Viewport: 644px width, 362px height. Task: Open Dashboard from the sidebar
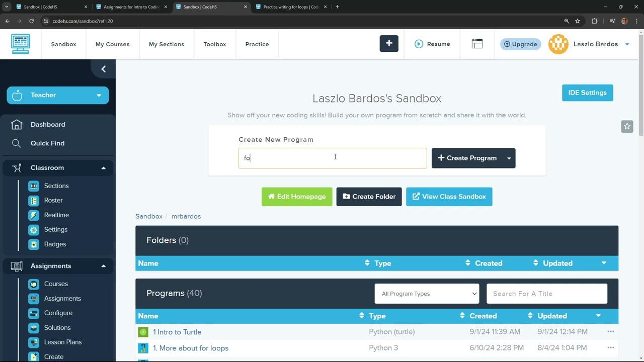(48, 124)
